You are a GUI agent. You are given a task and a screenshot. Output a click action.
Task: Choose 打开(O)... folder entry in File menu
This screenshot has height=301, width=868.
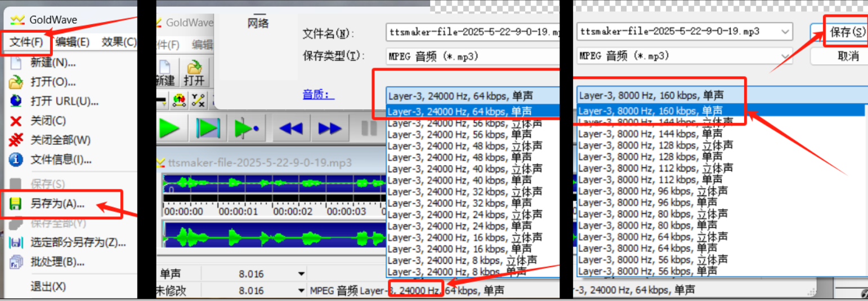click(53, 82)
